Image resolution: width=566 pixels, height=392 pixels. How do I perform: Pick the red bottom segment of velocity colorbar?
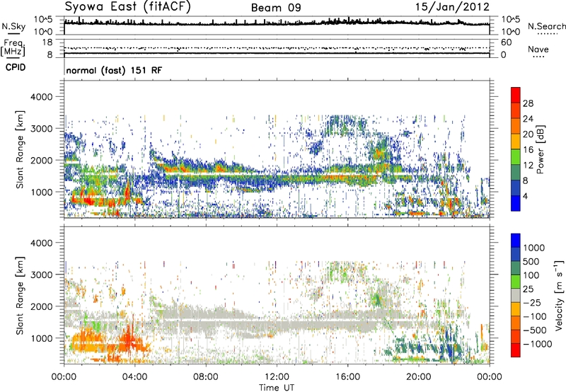coord(516,350)
